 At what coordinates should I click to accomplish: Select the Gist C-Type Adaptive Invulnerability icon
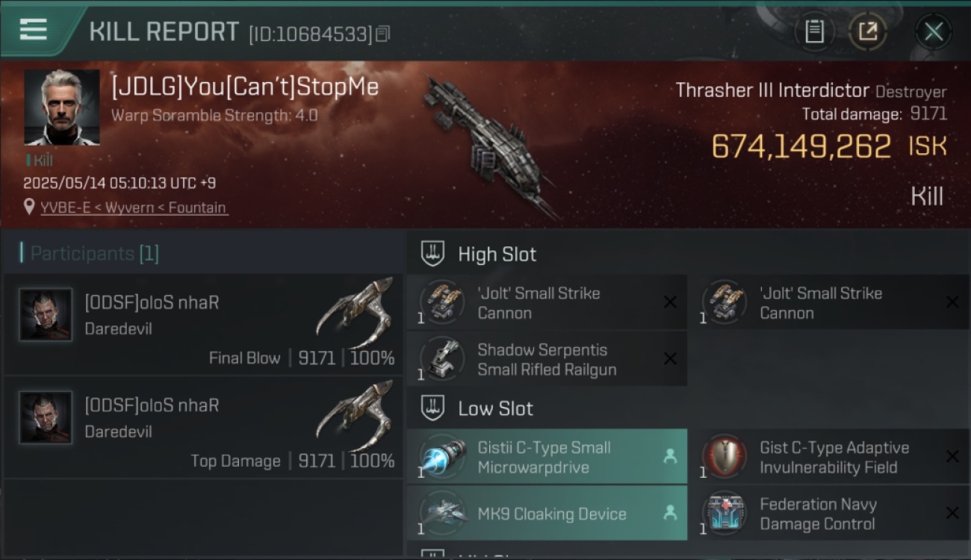tap(725, 457)
